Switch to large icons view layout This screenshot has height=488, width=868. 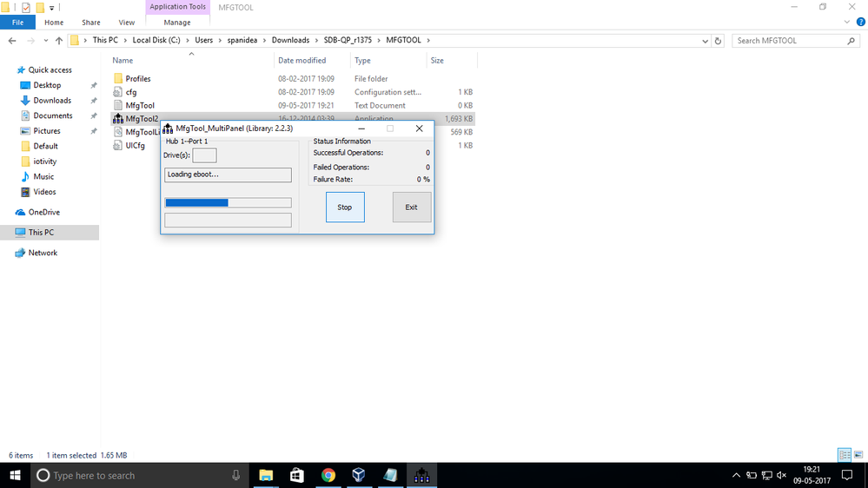[x=858, y=455]
